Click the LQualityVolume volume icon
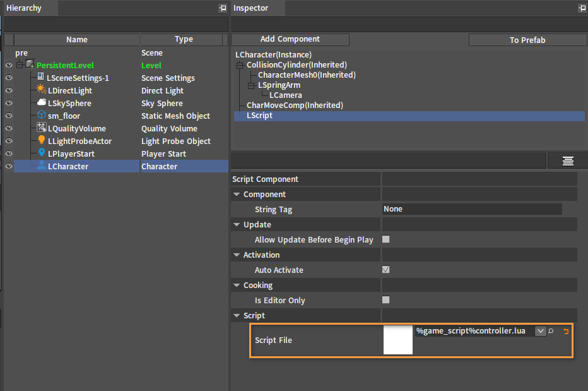The image size is (588, 391). pos(41,128)
